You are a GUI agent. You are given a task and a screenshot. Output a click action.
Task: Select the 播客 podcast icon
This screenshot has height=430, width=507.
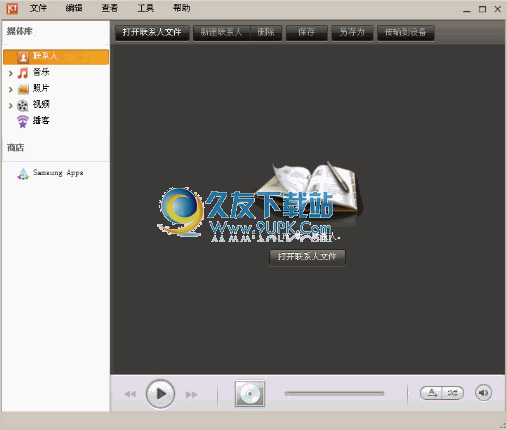(x=23, y=121)
